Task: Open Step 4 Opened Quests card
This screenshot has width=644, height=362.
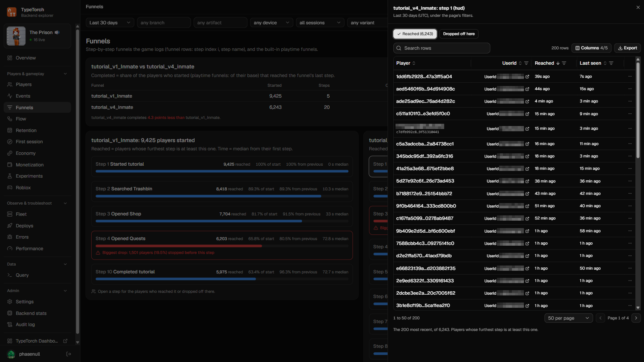Action: point(222,245)
